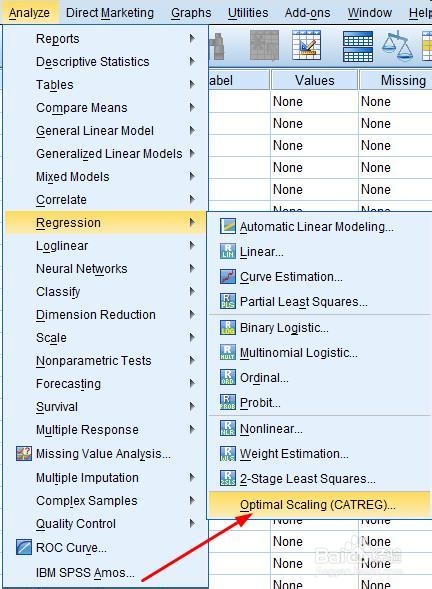Open the Utilities menu

pos(248,13)
